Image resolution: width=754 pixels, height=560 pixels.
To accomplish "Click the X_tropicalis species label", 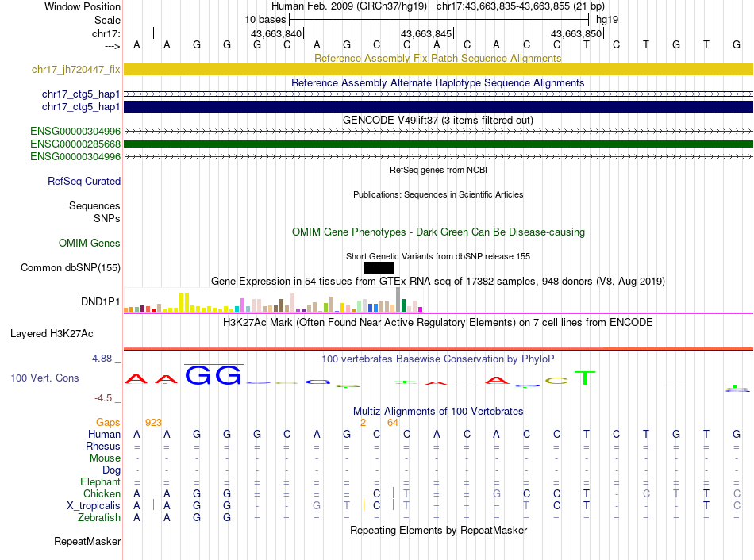I will click(94, 506).
